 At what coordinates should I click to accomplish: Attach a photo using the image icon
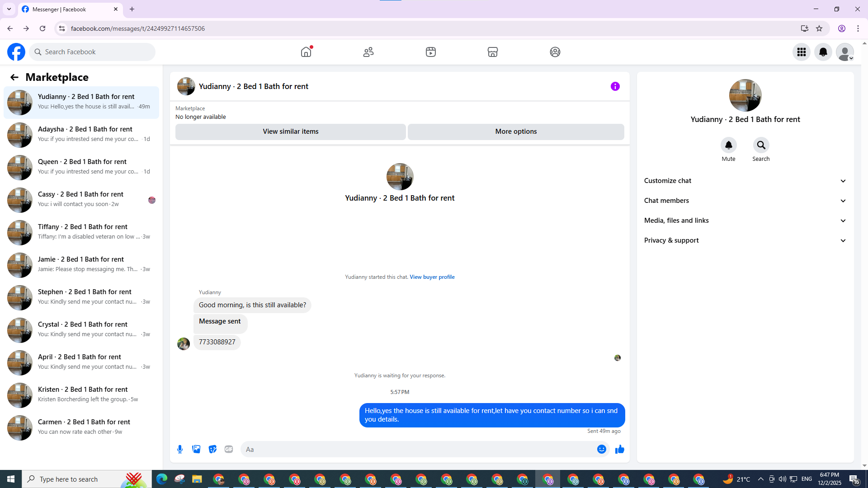pos(196,449)
